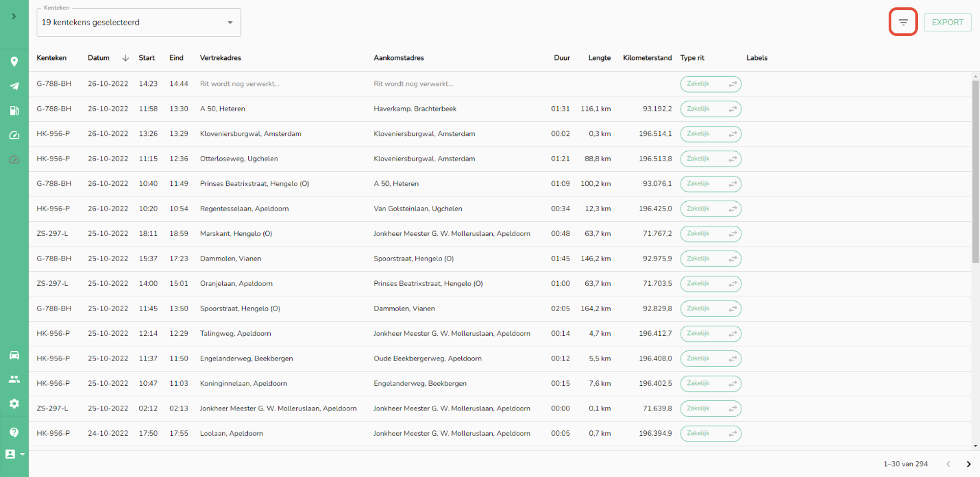Sort by the Start column header
The height and width of the screenshot is (477, 980).
coord(147,58)
